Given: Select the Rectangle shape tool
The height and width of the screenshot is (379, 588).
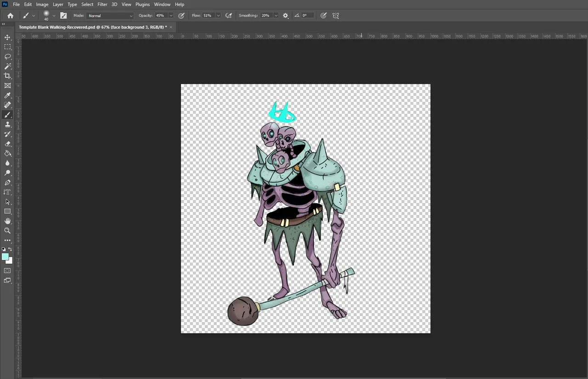Looking at the screenshot, I should (x=7, y=212).
